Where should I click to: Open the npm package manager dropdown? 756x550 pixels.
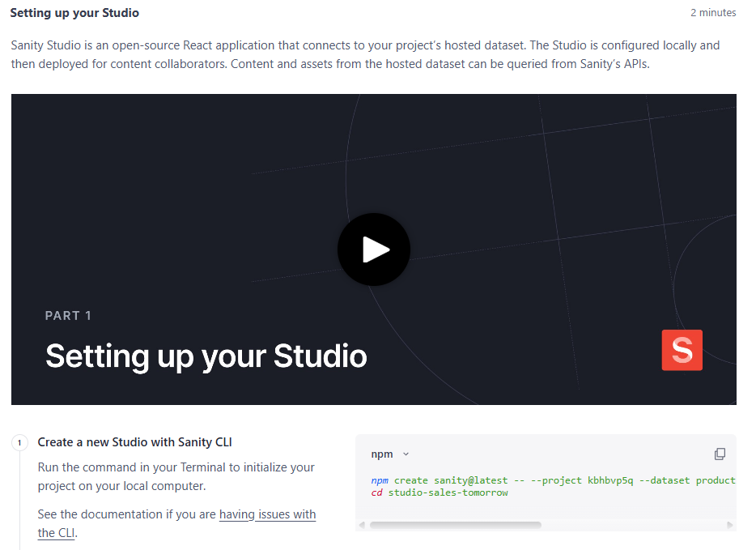(390, 454)
